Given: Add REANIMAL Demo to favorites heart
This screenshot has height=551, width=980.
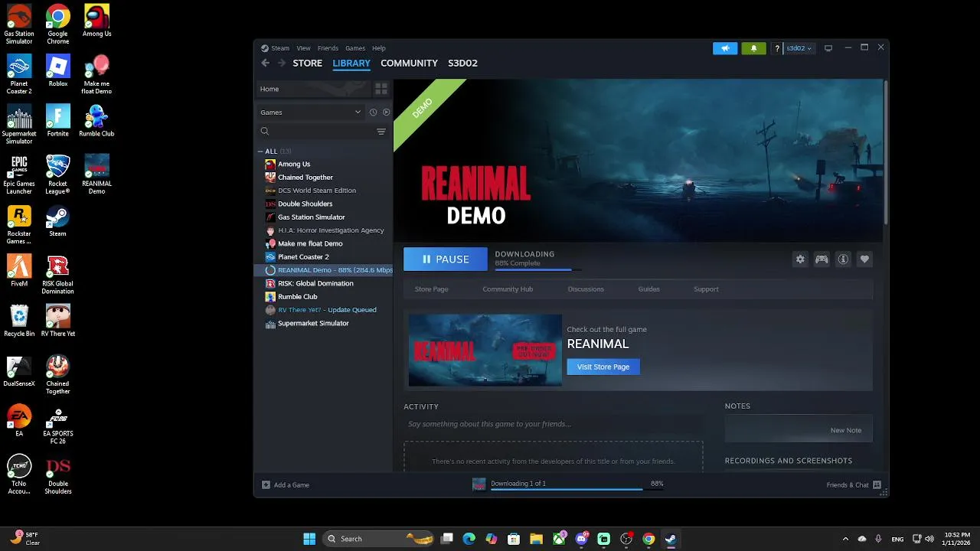Looking at the screenshot, I should tap(864, 259).
